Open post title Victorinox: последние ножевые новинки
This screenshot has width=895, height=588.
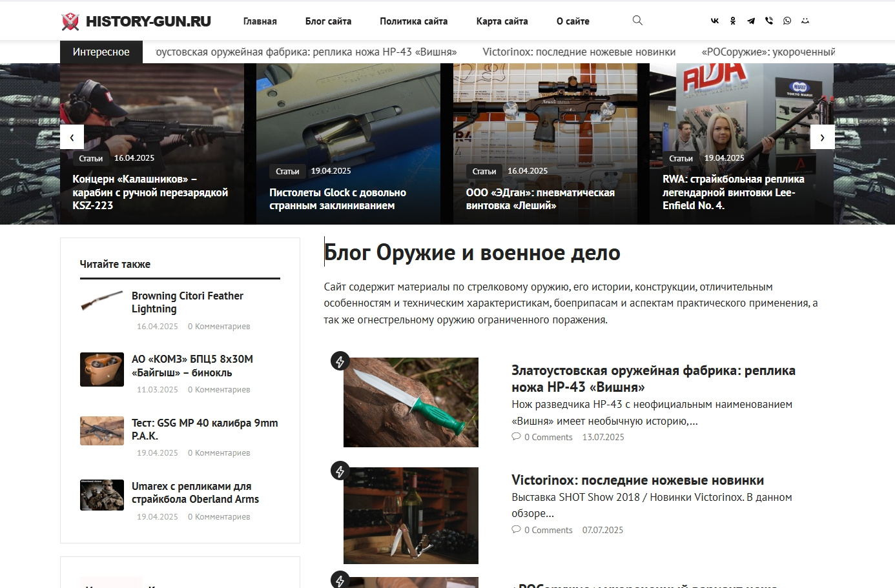638,480
